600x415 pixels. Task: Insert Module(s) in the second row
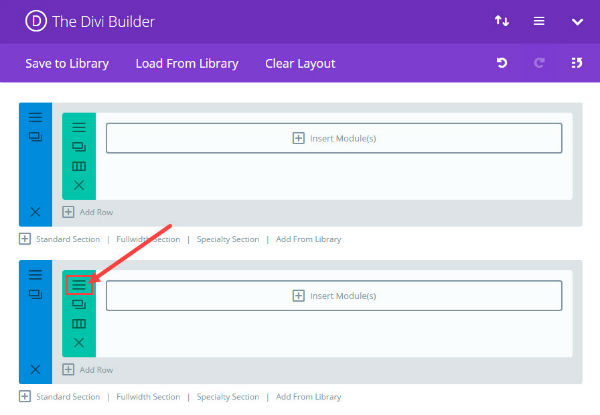pos(334,296)
